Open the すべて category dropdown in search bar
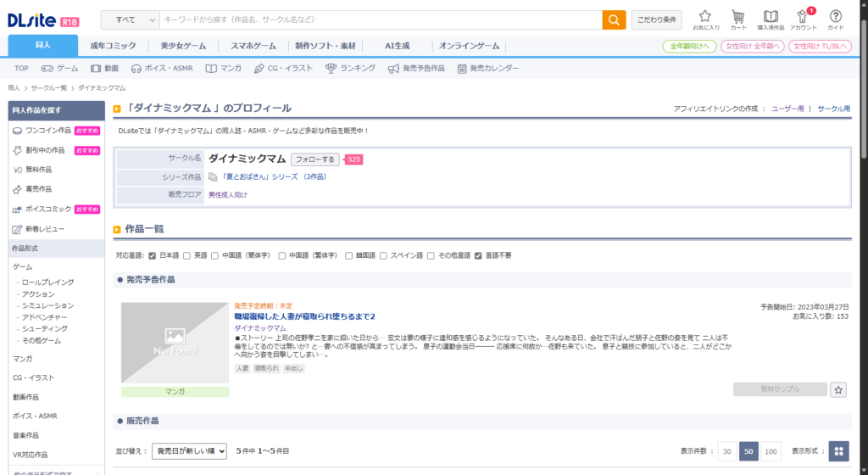Image resolution: width=868 pixels, height=475 pixels. tap(130, 20)
